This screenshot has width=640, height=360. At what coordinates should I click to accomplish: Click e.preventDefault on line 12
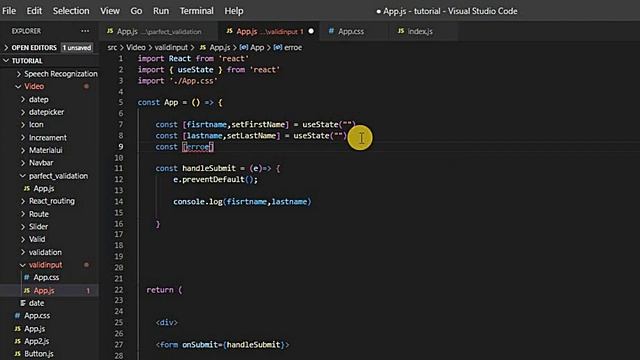pyautogui.click(x=209, y=180)
